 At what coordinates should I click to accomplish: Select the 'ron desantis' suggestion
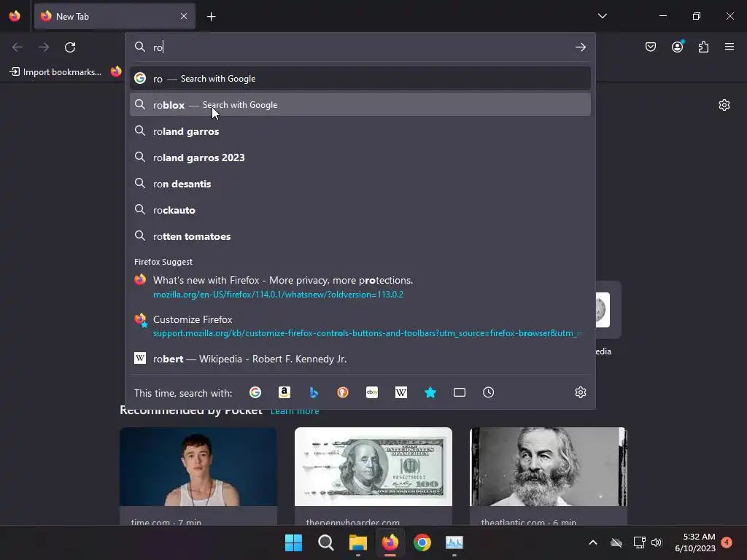(x=360, y=183)
